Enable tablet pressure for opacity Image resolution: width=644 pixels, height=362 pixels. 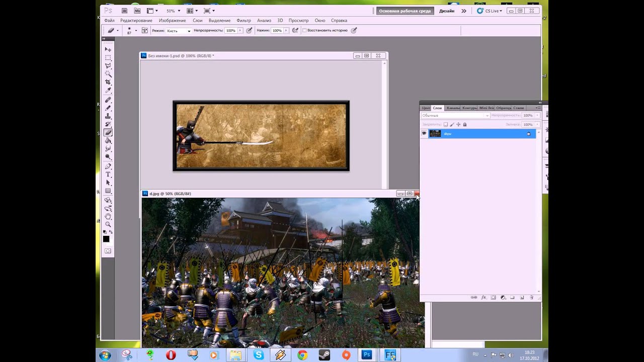coord(249,30)
